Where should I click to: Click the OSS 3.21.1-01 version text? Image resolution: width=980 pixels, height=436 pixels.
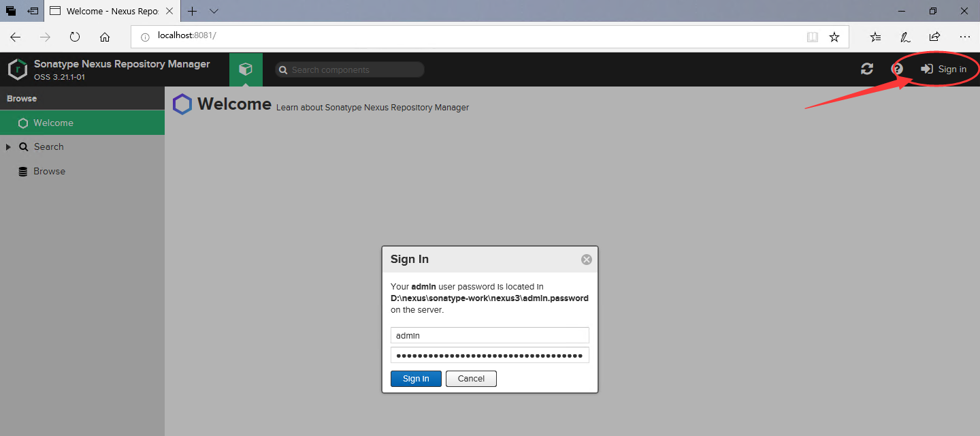(x=60, y=77)
